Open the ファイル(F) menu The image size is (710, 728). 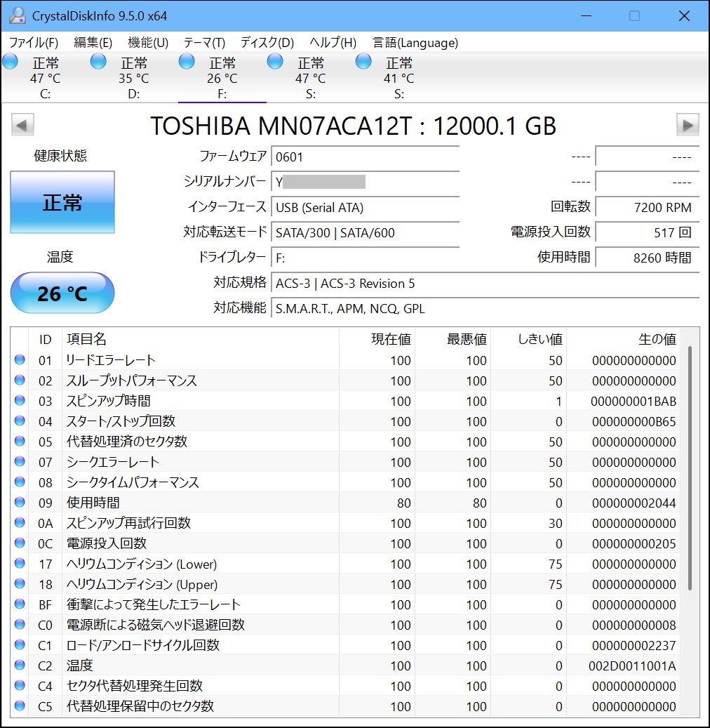(34, 43)
